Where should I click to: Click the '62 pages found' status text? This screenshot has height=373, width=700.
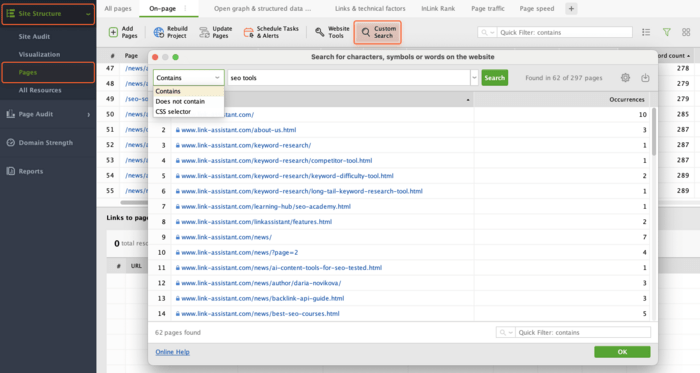178,332
